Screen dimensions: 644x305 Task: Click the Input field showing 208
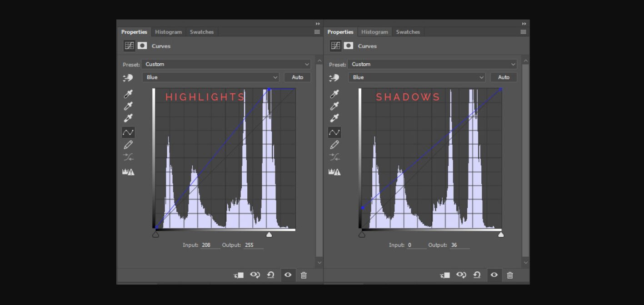coord(210,245)
